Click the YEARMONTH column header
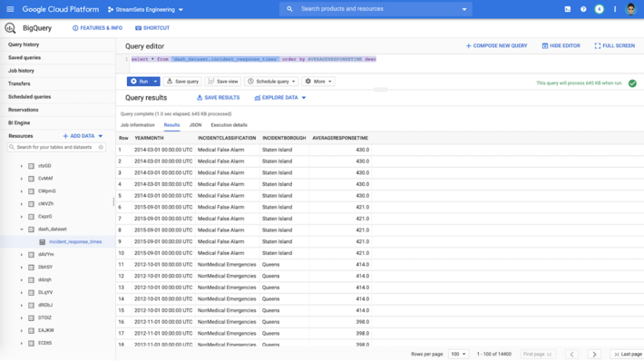644x361 pixels. pos(149,138)
